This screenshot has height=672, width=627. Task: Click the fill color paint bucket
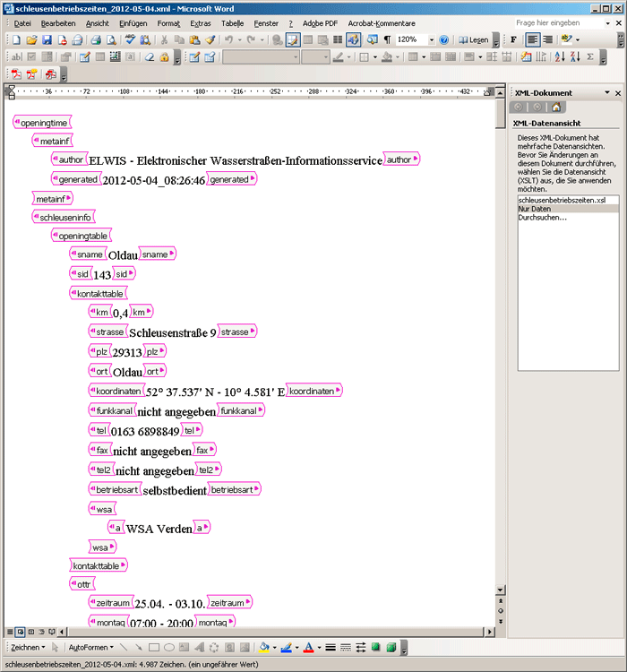tap(264, 647)
